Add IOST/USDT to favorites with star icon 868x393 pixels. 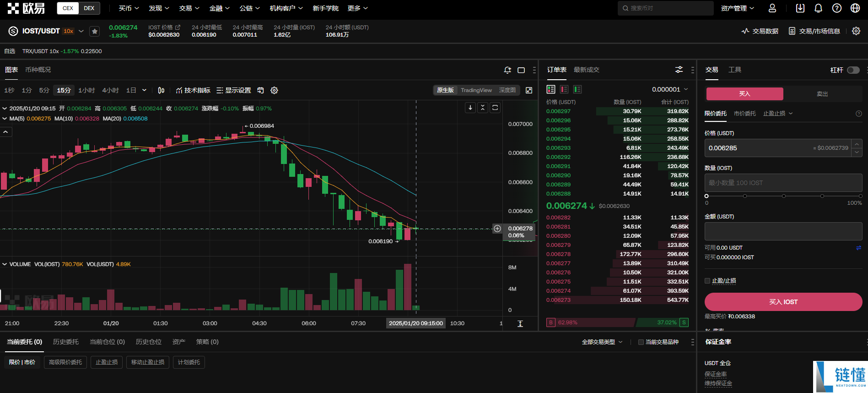pyautogui.click(x=94, y=31)
